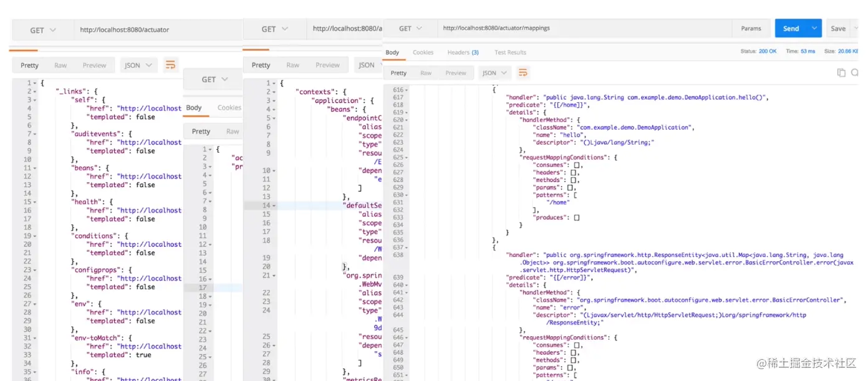Viewport: 868px width, 381px height.
Task: Switch to Cookies tab in mappings window
Action: click(423, 52)
